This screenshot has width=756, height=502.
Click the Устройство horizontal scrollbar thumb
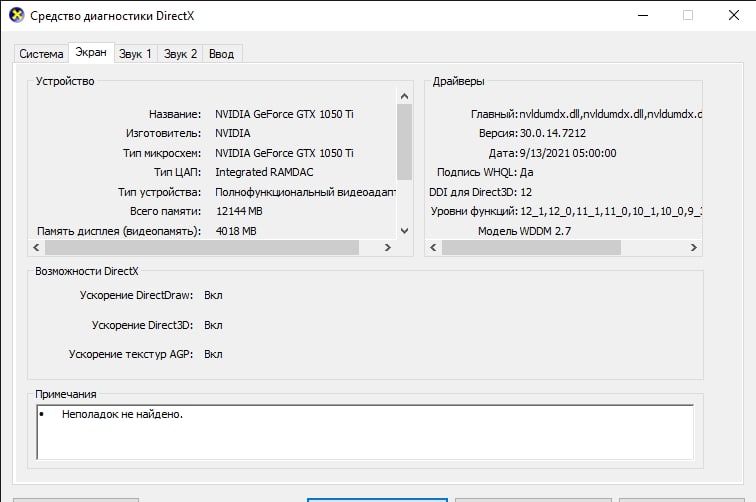pyautogui.click(x=202, y=247)
